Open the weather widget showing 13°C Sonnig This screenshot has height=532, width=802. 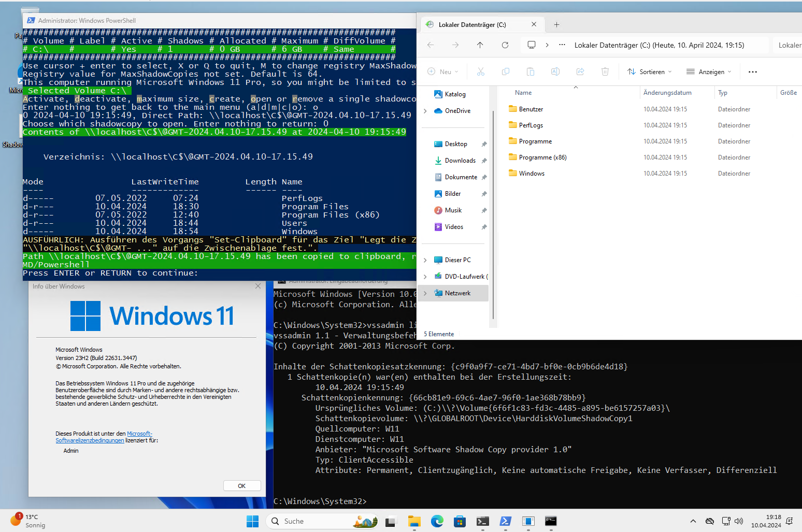click(x=28, y=521)
